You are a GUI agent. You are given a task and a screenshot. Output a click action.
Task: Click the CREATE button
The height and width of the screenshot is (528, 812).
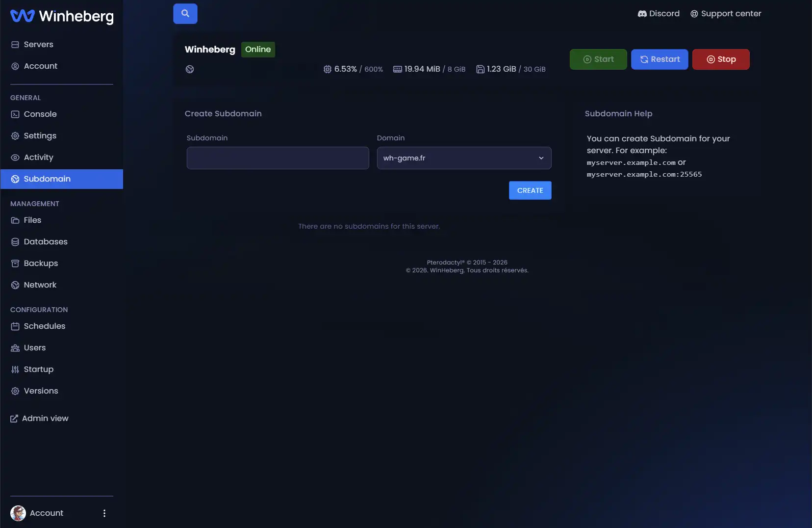(x=530, y=190)
